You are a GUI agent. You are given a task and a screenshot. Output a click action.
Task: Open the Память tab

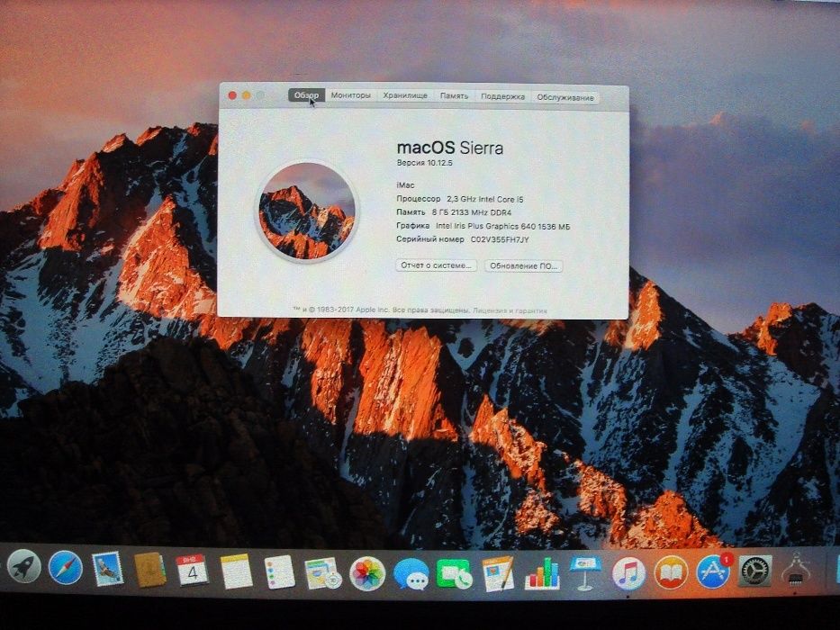point(455,96)
